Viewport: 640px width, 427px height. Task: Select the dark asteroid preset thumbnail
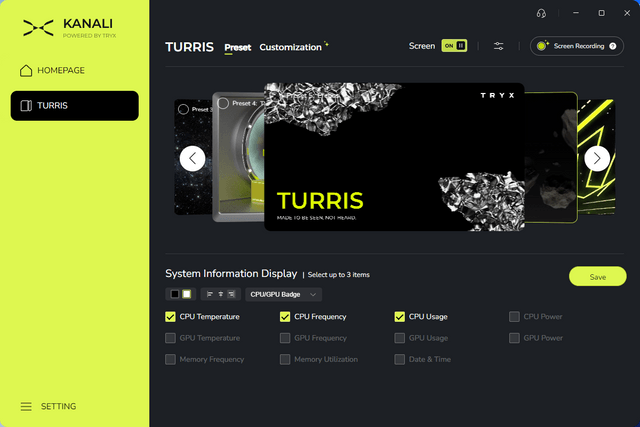point(551,158)
